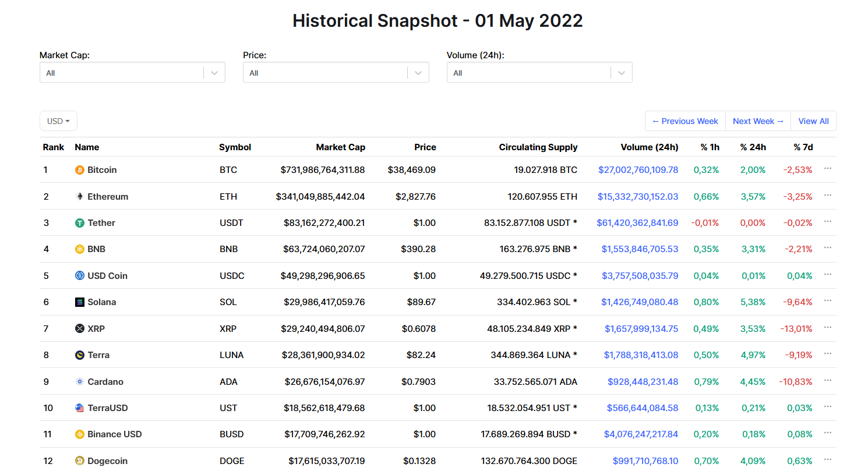This screenshot has height=471, width=868.
Task: Open the USD currency selector
Action: point(58,121)
